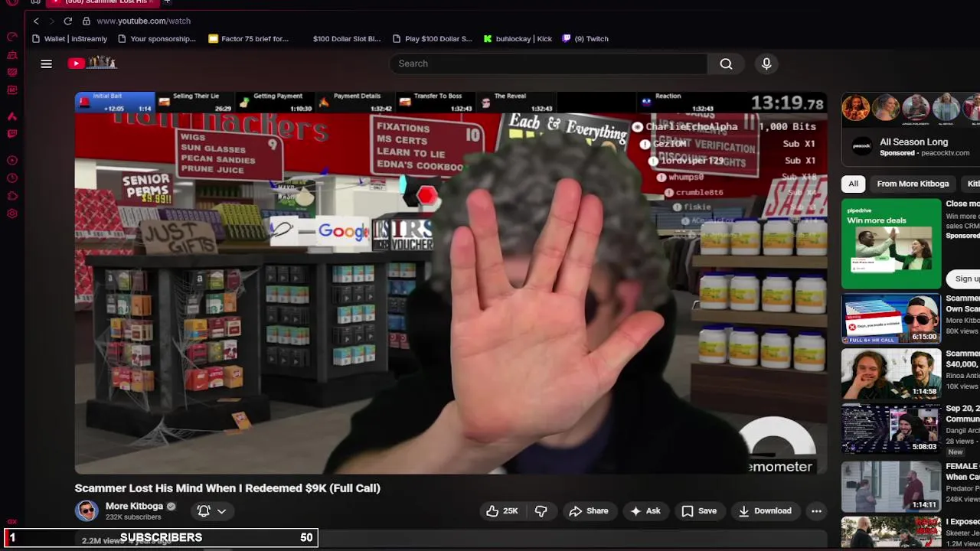980x551 pixels.
Task: Focus the YouTube Search field
Action: (548, 64)
